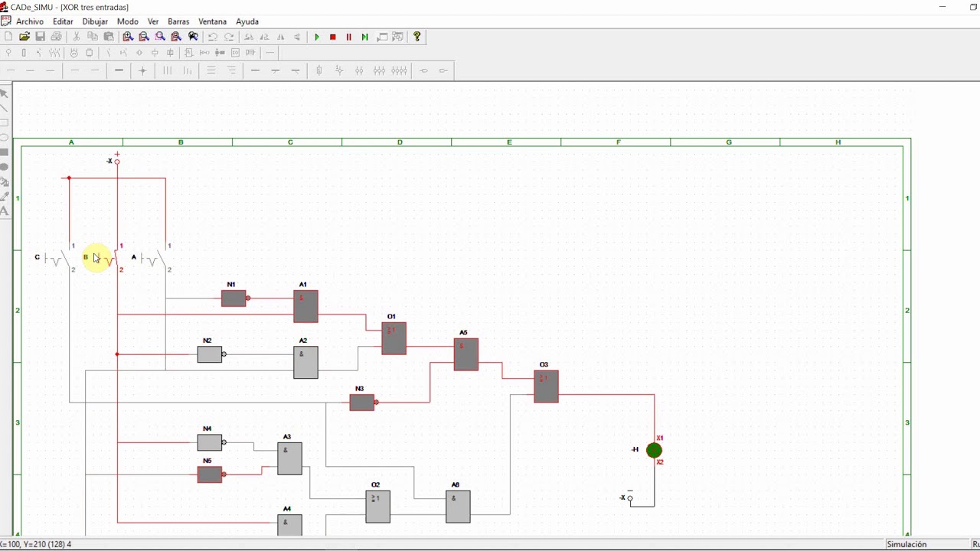The image size is (980, 551).
Task: Click the O3 OR gate block
Action: (546, 386)
